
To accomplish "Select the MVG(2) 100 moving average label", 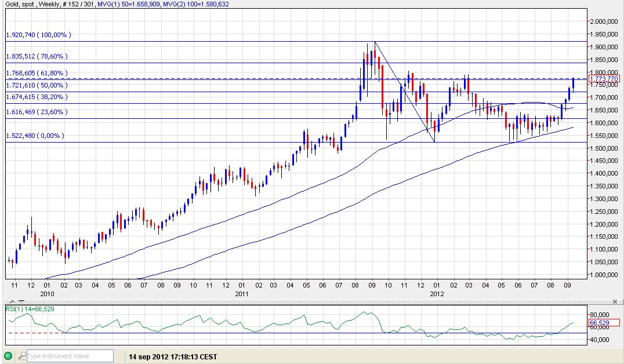I will coord(196,4).
